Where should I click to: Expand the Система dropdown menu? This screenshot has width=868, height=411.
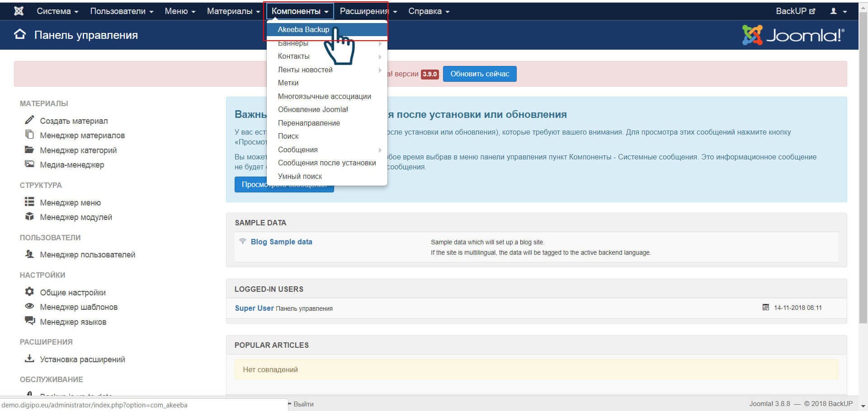pyautogui.click(x=57, y=11)
